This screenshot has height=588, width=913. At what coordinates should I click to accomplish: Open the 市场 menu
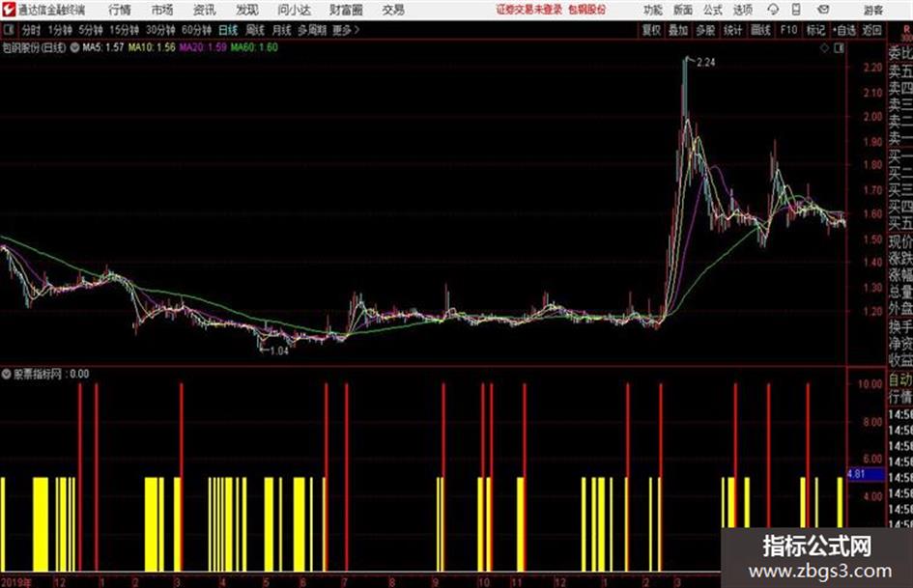162,10
